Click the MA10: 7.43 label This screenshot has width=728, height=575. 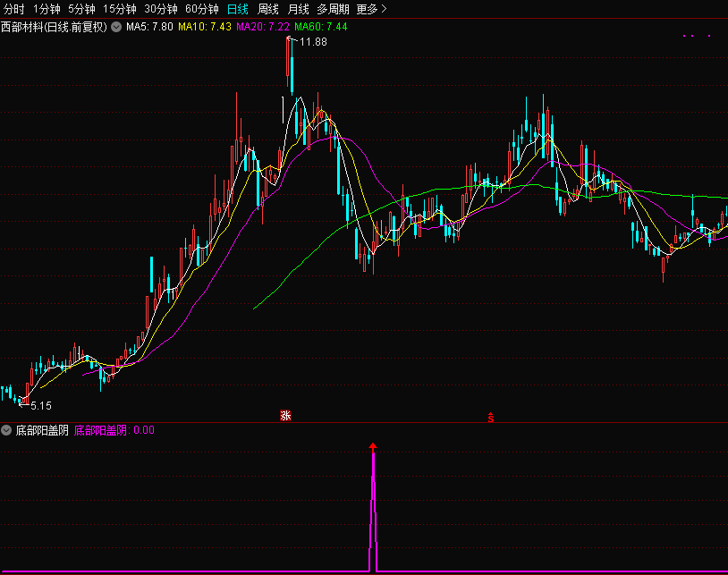click(x=205, y=27)
